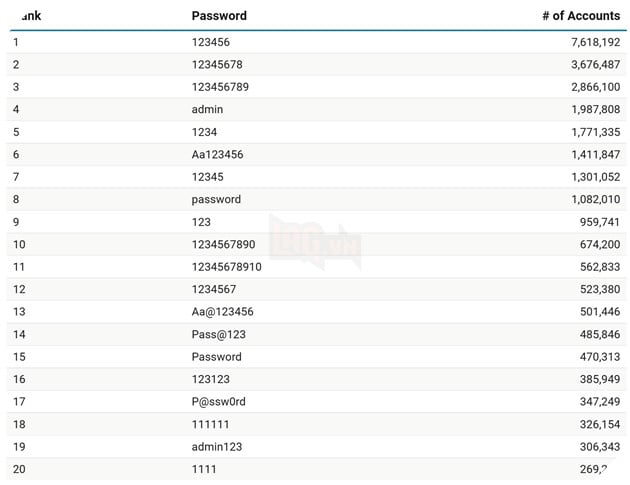Select the "Aa@123456" password entry

(x=222, y=312)
